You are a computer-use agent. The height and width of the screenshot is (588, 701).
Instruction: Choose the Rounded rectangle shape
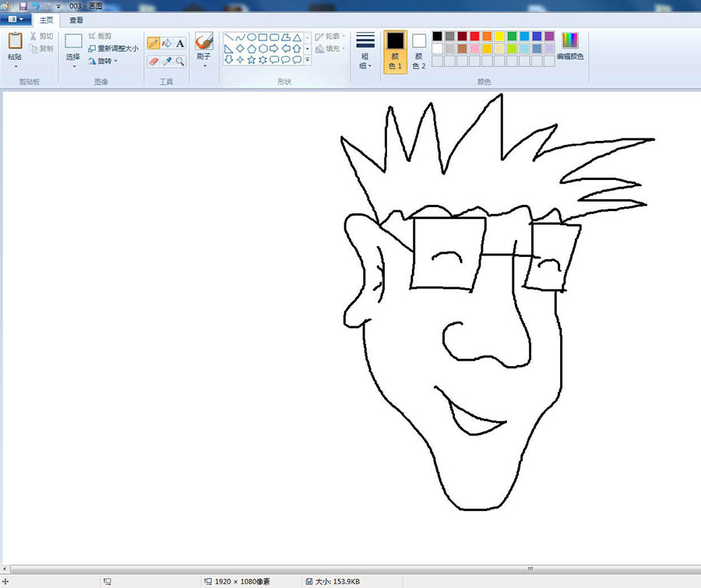(274, 37)
